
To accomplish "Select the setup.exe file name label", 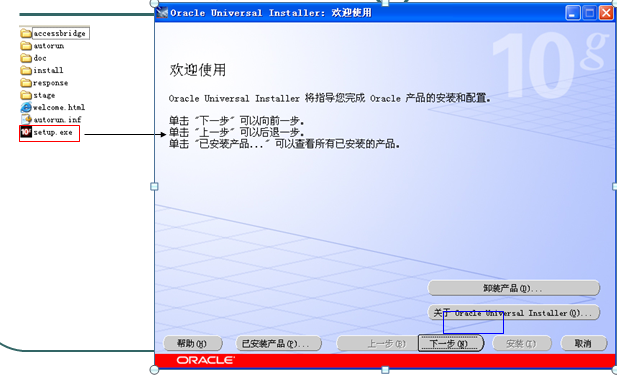I will pos(53,132).
